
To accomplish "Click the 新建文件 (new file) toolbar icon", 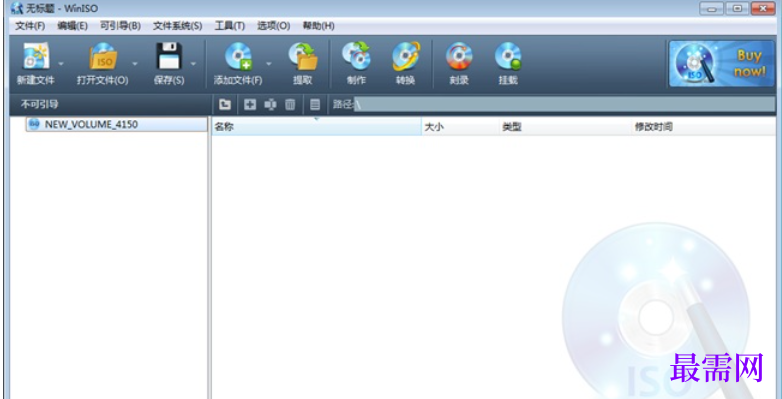I will 35,56.
